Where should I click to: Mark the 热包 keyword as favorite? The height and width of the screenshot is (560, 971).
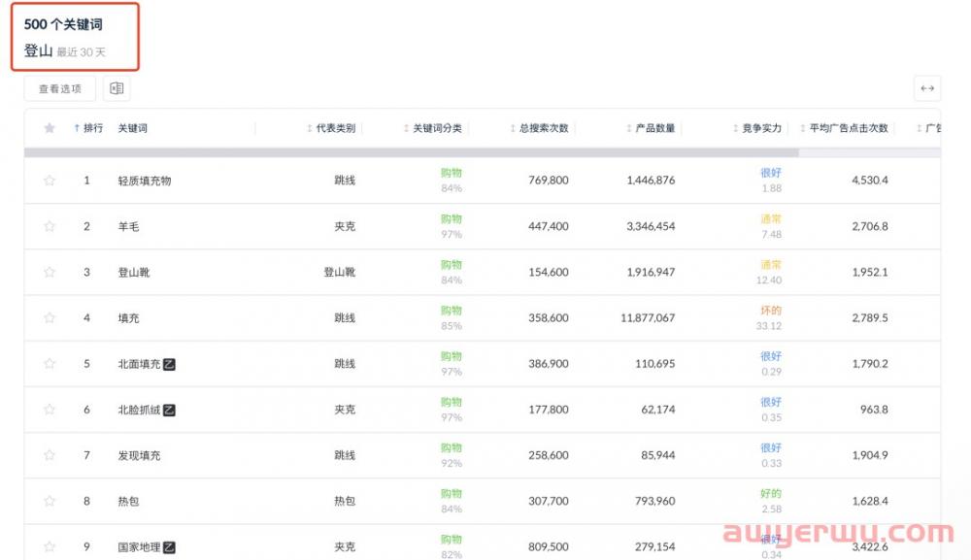click(x=50, y=502)
